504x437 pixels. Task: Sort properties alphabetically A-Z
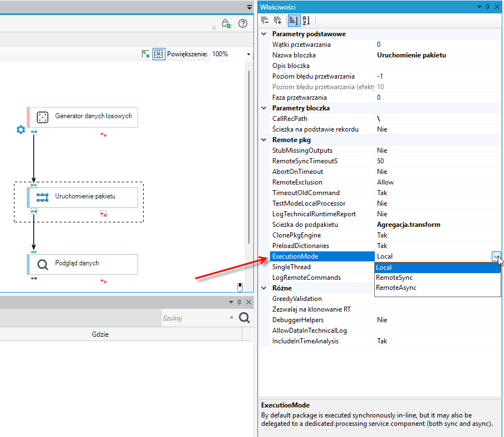[x=307, y=21]
